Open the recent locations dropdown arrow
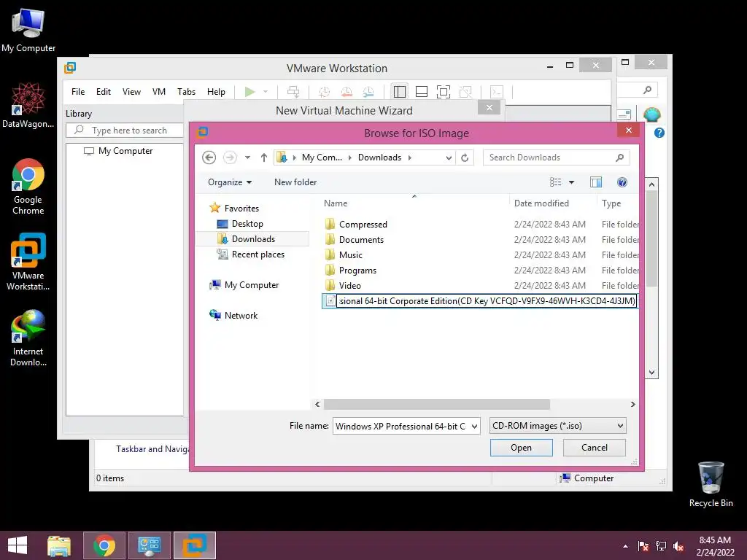The width and height of the screenshot is (747, 560). [248, 157]
